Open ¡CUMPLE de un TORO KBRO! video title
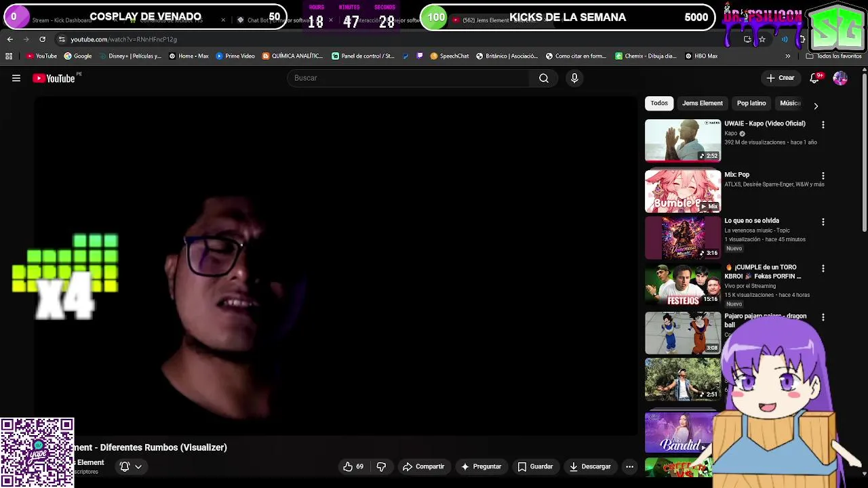This screenshot has width=868, height=488. coord(763,272)
